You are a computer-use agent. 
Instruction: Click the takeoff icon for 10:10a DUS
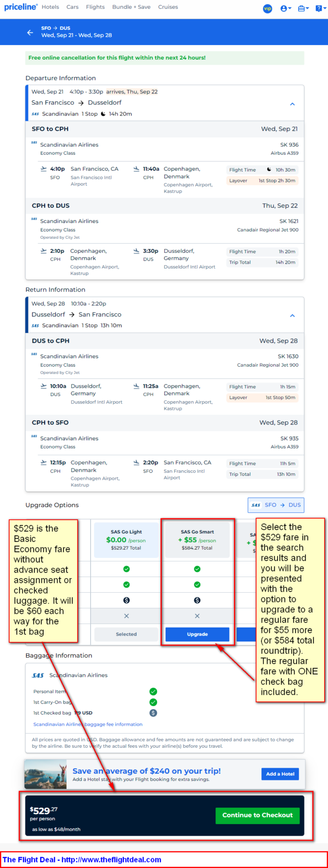pos(44,386)
